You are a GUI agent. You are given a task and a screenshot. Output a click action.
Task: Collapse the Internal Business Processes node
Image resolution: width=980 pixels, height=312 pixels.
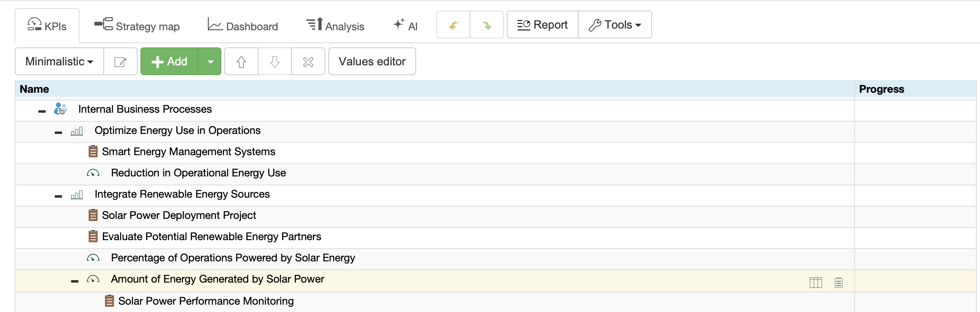pyautogui.click(x=42, y=111)
